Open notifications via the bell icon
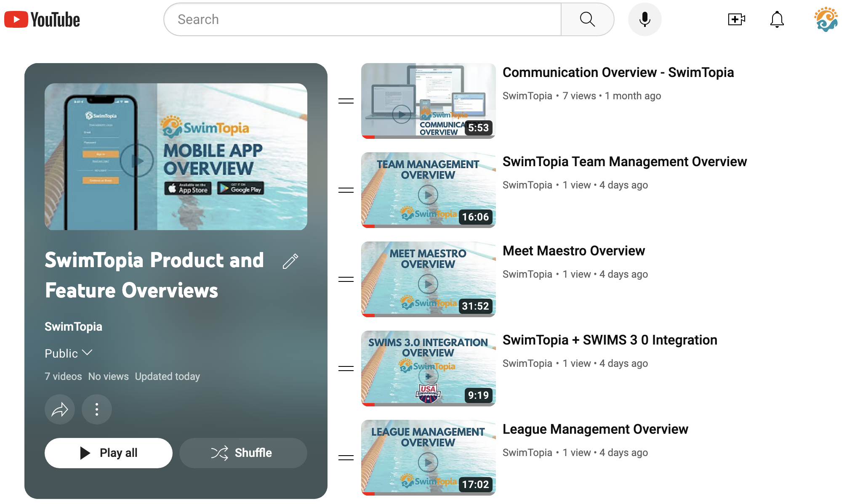The height and width of the screenshot is (504, 847). point(777,19)
